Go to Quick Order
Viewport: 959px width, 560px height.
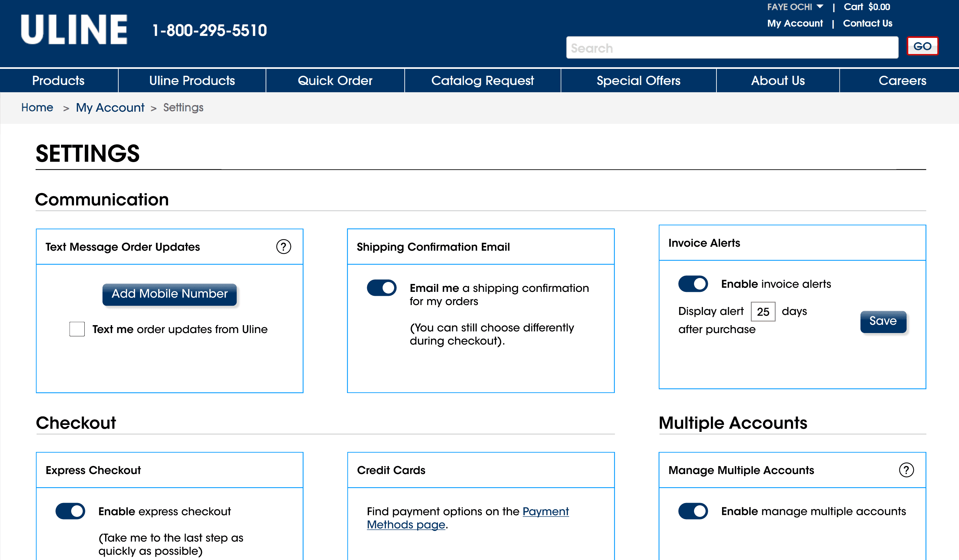335,81
